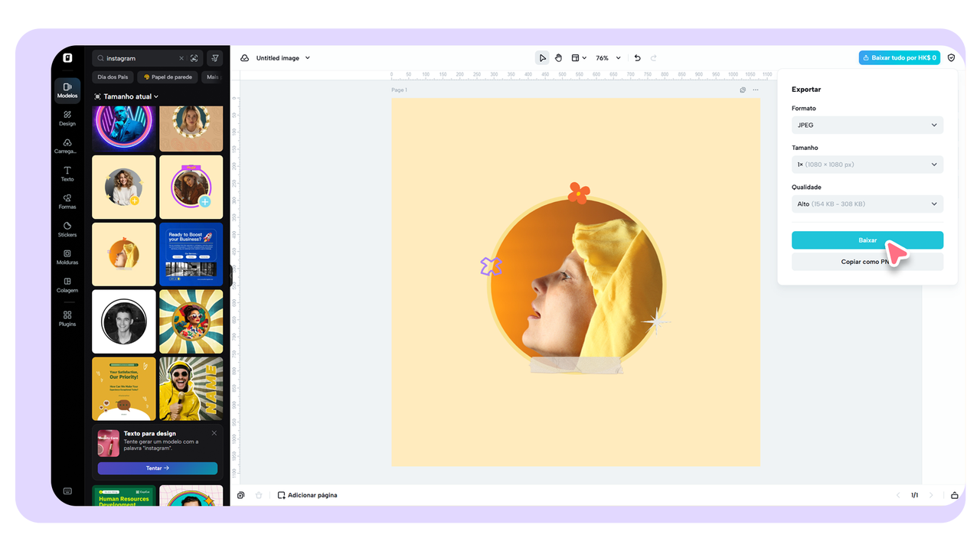Open the Tamanho 1× size dropdown

pos(867,165)
